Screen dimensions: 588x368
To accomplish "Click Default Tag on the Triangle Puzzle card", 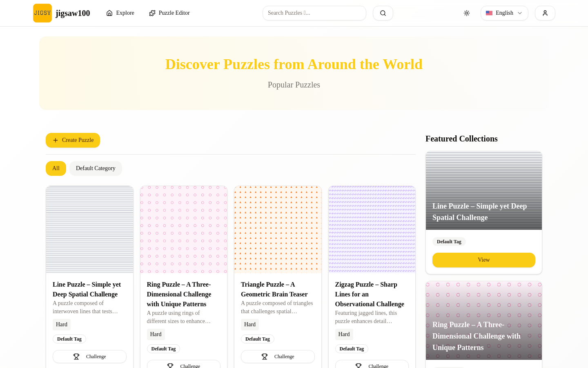I will [x=258, y=339].
